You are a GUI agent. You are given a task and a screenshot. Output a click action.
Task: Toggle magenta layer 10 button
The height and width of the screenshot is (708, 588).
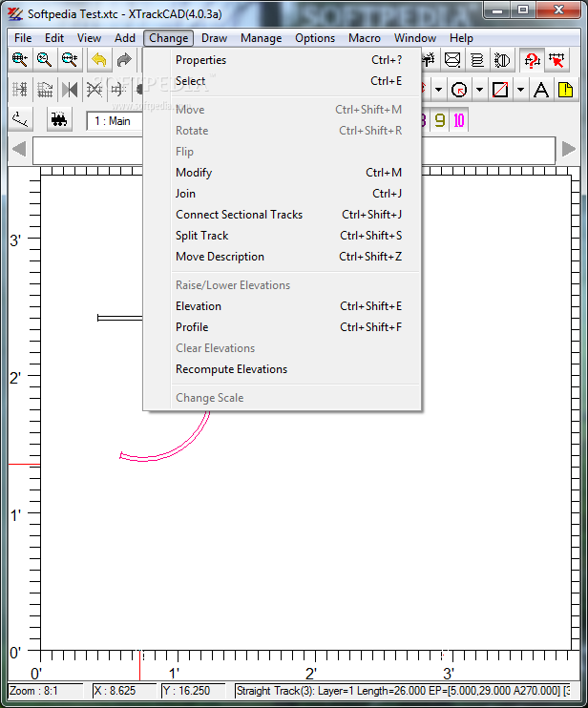[x=459, y=120]
